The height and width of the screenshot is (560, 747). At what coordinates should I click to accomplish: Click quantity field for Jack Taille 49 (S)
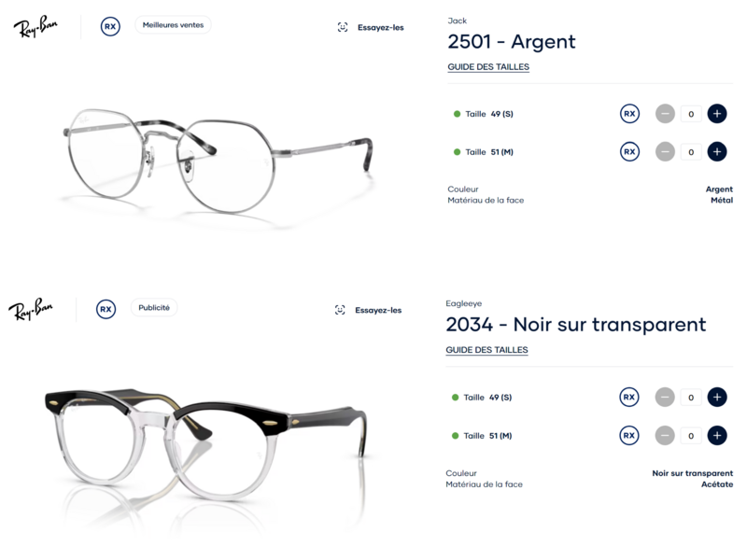[691, 114]
